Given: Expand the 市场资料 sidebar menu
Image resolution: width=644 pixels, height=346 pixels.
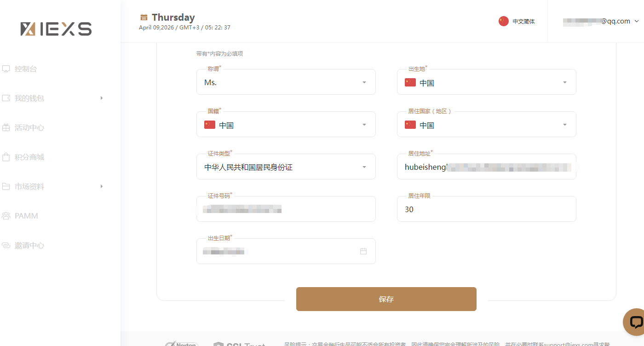Looking at the screenshot, I should (52, 187).
